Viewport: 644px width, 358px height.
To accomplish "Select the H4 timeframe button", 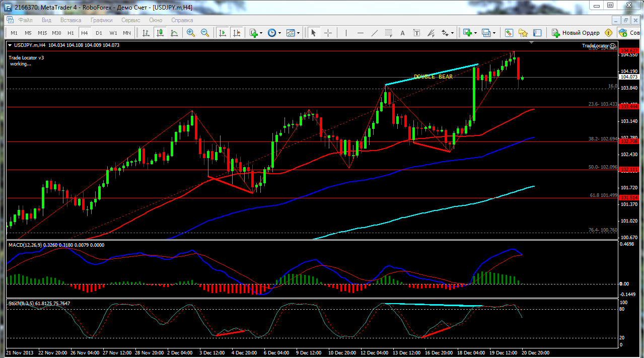I will (x=85, y=33).
